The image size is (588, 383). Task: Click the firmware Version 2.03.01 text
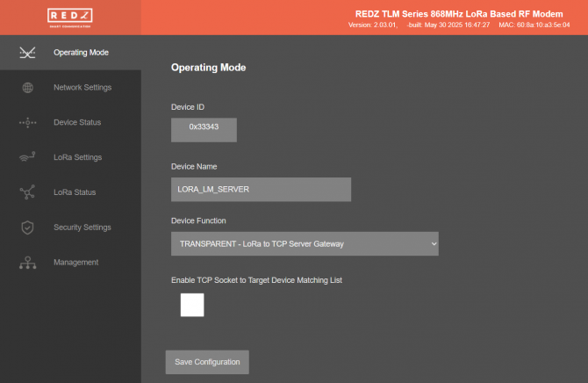372,25
